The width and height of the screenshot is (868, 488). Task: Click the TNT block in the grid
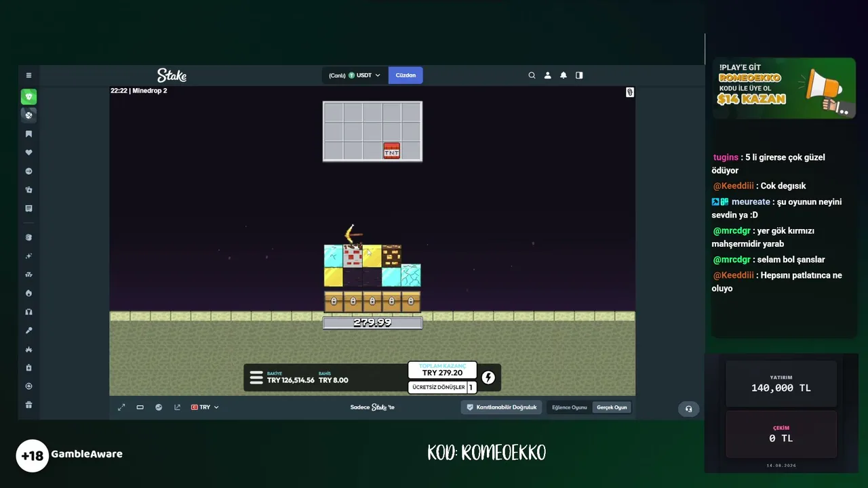pyautogui.click(x=391, y=150)
